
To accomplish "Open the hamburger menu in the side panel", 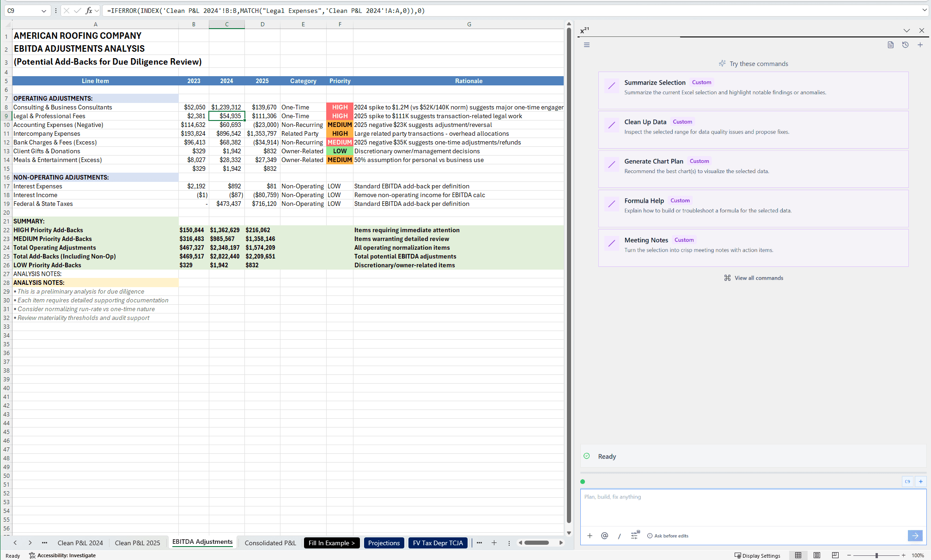I will tap(587, 45).
